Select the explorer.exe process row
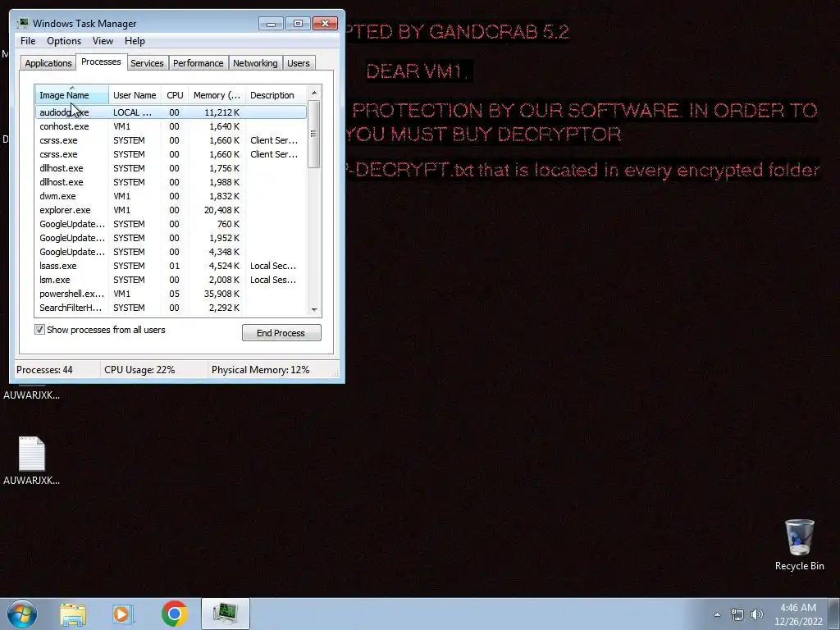Screen dimensions: 840x630 (x=171, y=210)
